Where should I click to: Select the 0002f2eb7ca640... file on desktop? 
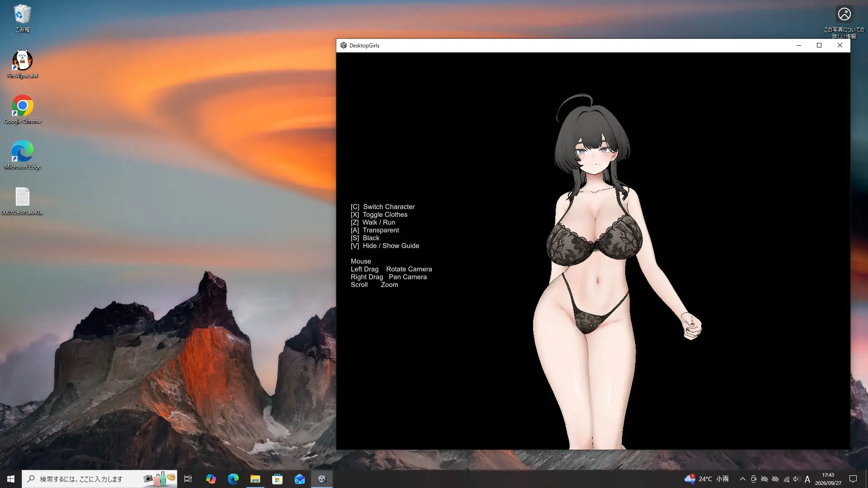(22, 201)
